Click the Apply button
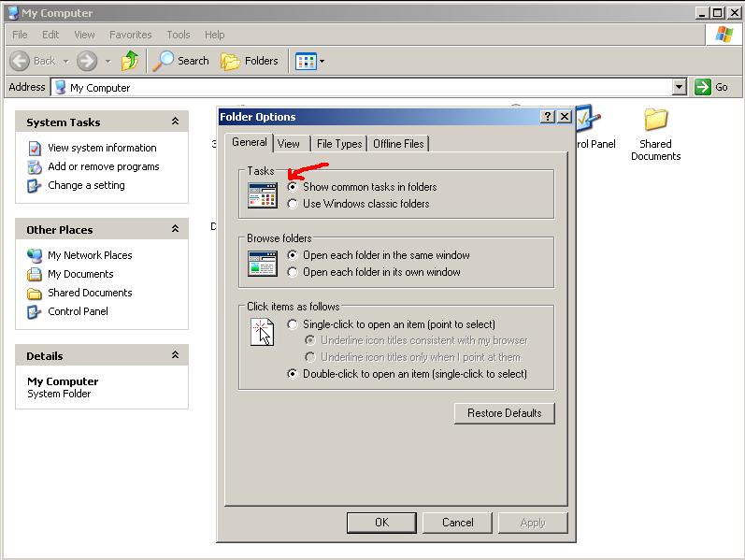Viewport: 745px width, 560px height. click(x=533, y=523)
